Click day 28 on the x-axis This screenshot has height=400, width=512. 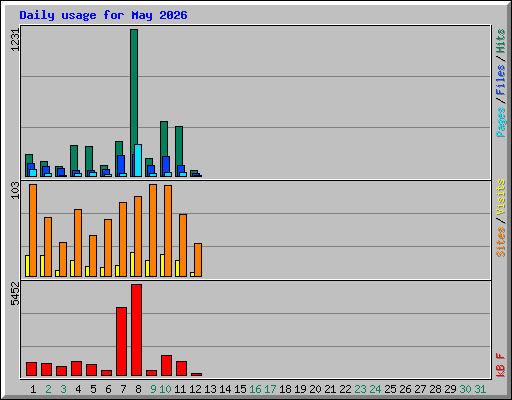point(435,389)
